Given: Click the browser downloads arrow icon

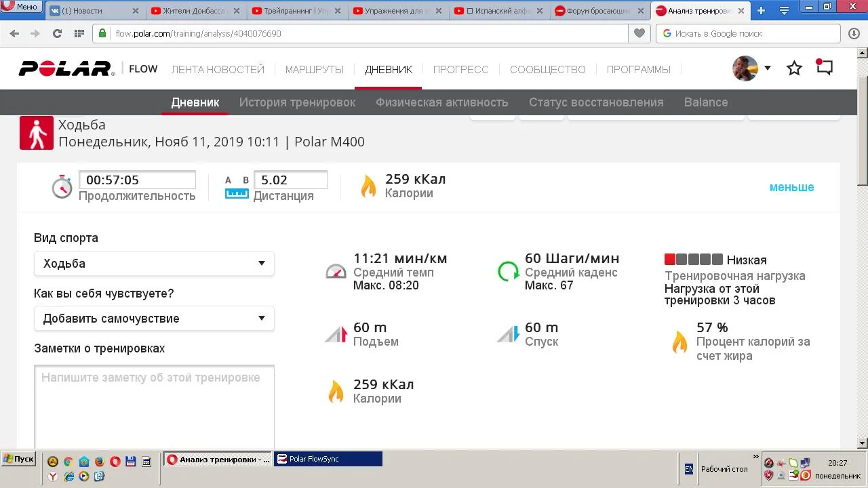Looking at the screenshot, I should [854, 33].
